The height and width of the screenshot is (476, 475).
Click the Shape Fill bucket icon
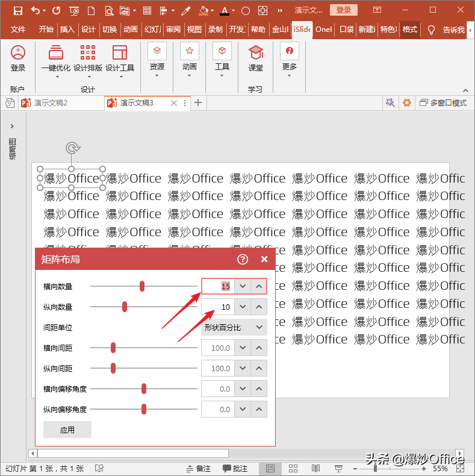tap(203, 11)
